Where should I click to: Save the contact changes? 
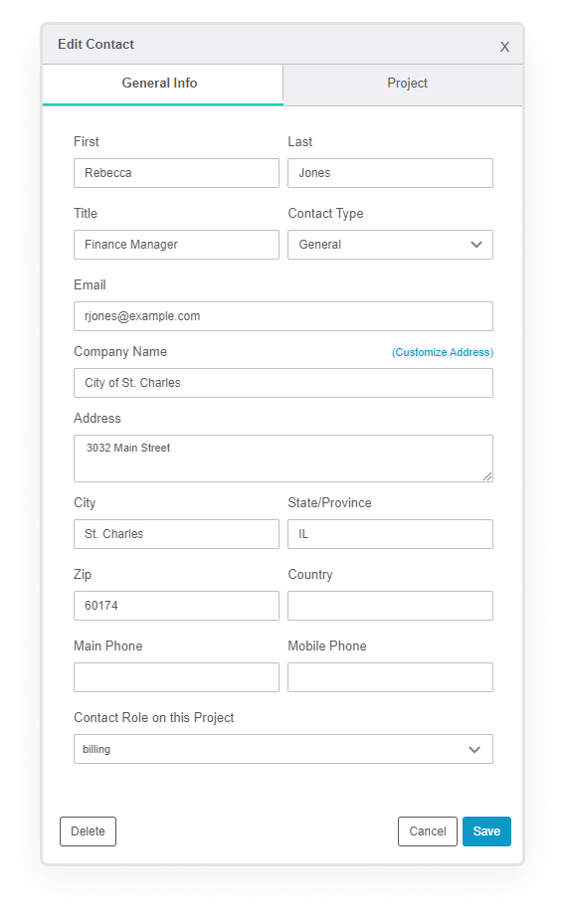point(486,832)
